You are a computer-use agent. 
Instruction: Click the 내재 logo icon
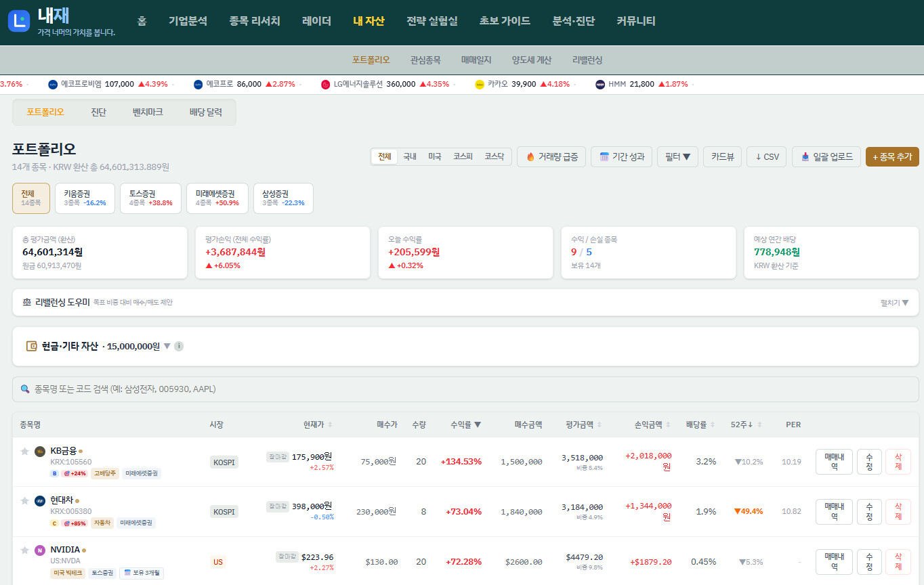(x=19, y=21)
